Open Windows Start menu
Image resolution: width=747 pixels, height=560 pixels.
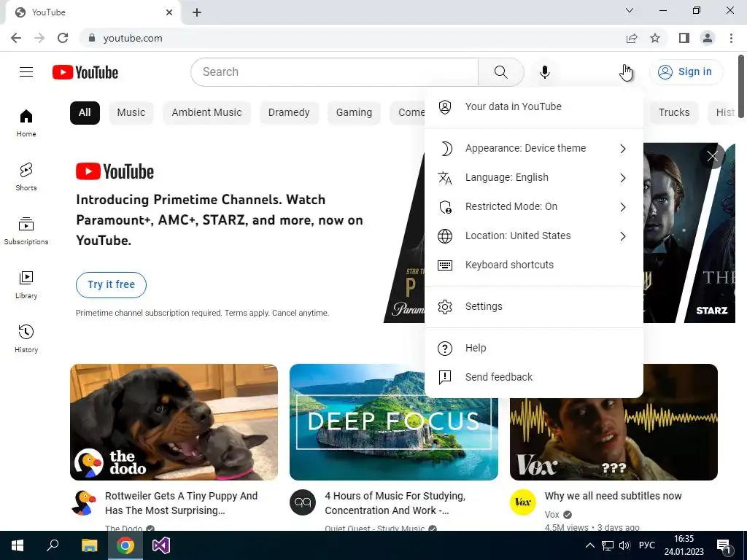point(18,545)
